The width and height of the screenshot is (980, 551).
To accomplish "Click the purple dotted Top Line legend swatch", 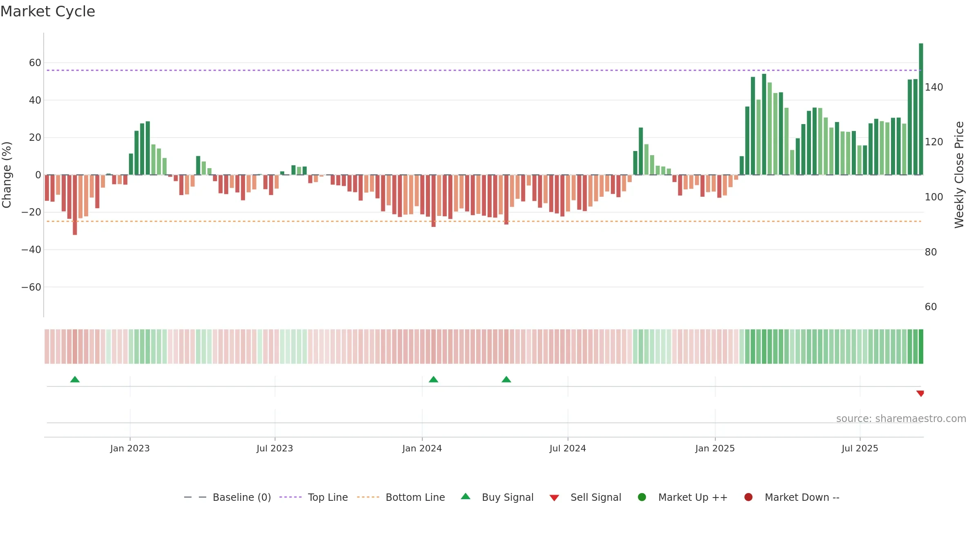I will (x=290, y=497).
